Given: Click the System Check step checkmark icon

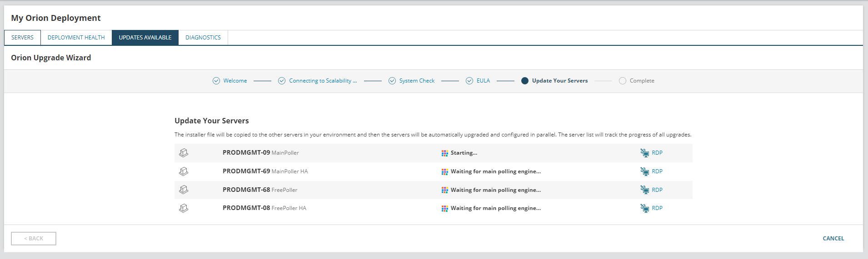Looking at the screenshot, I should pos(392,81).
